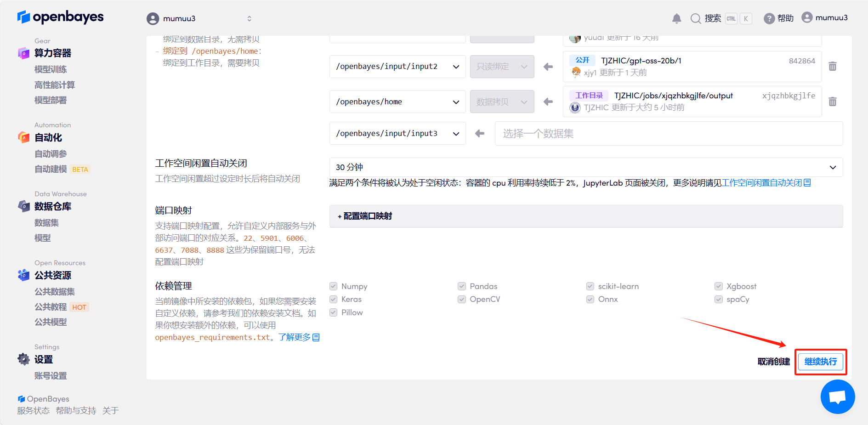Expand 配置端口映射 section
868x425 pixels.
[x=365, y=216]
